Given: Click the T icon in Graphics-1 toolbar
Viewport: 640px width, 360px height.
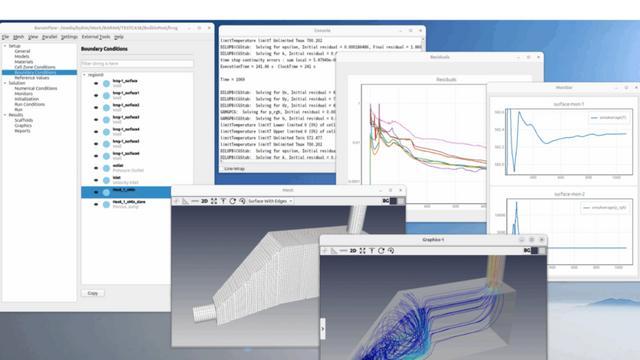Looking at the screenshot, I should click(x=372, y=251).
